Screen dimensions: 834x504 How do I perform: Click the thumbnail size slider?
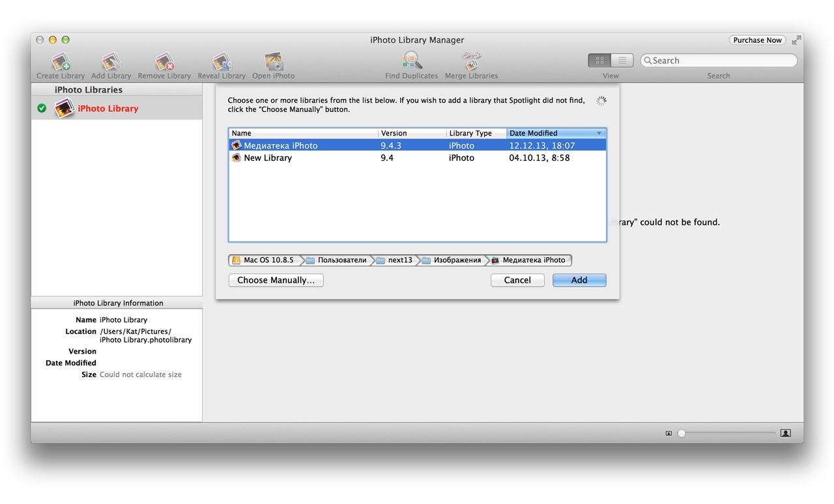pyautogui.click(x=727, y=433)
